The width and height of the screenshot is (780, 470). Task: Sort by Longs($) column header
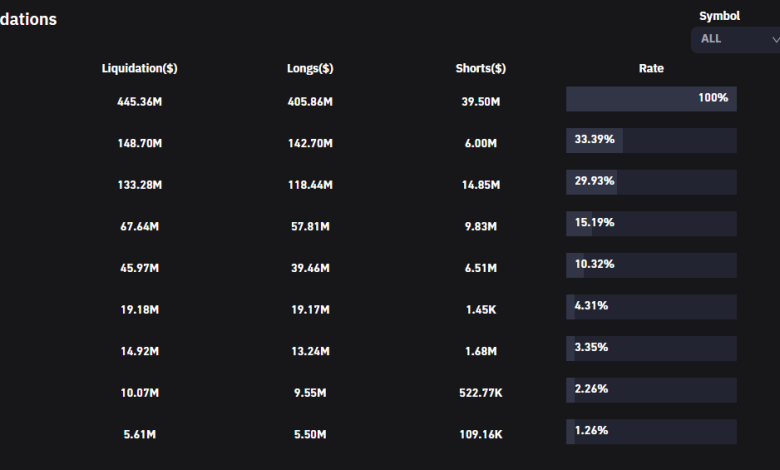pos(310,69)
